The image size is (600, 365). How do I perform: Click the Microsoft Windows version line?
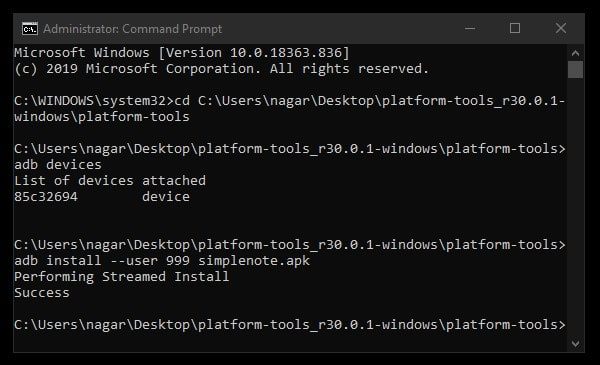[x=182, y=53]
